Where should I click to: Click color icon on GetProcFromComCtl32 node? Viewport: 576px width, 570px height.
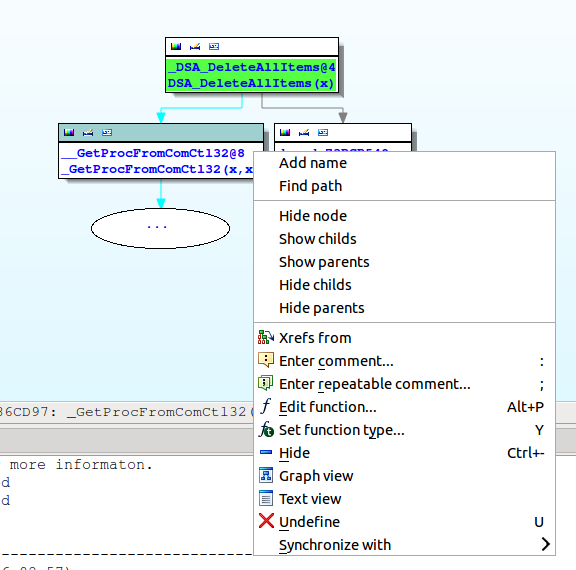(x=69, y=132)
